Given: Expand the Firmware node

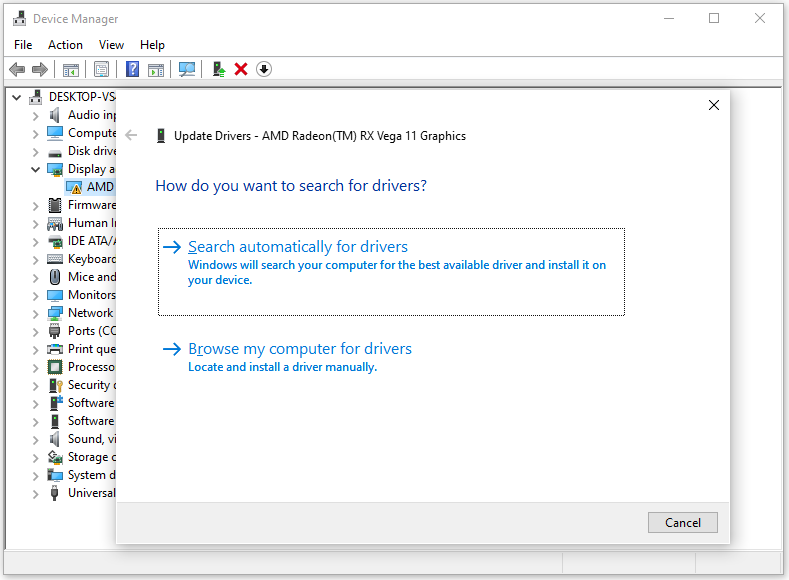Looking at the screenshot, I should (x=35, y=206).
